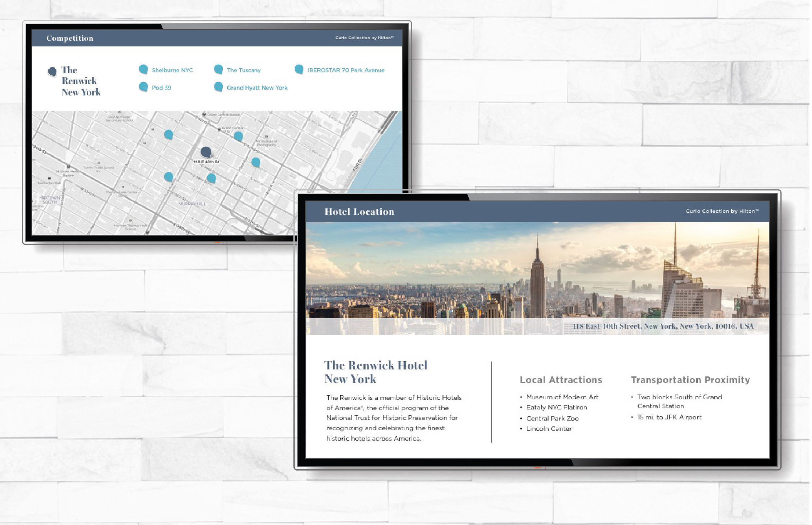The image size is (812, 525).
Task: Click Curio Collection by Hilton on the Competition slide
Action: click(364, 38)
